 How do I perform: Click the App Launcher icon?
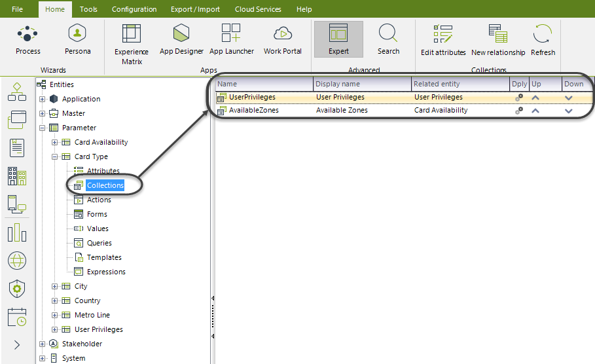231,39
